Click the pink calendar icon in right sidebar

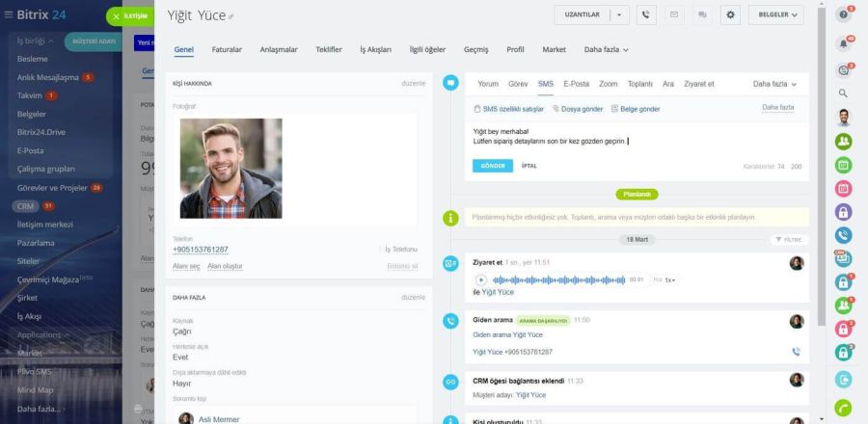[x=843, y=189]
